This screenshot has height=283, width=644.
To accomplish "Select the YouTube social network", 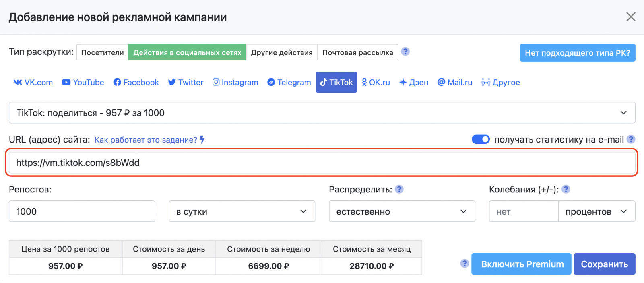I will click(x=83, y=82).
